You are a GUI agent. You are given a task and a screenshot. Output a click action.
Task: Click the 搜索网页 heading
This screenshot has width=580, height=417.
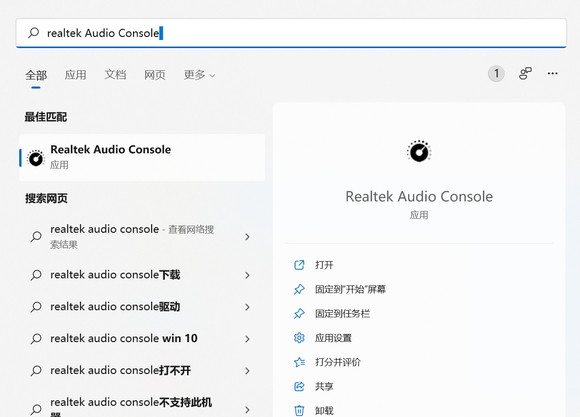[46, 198]
